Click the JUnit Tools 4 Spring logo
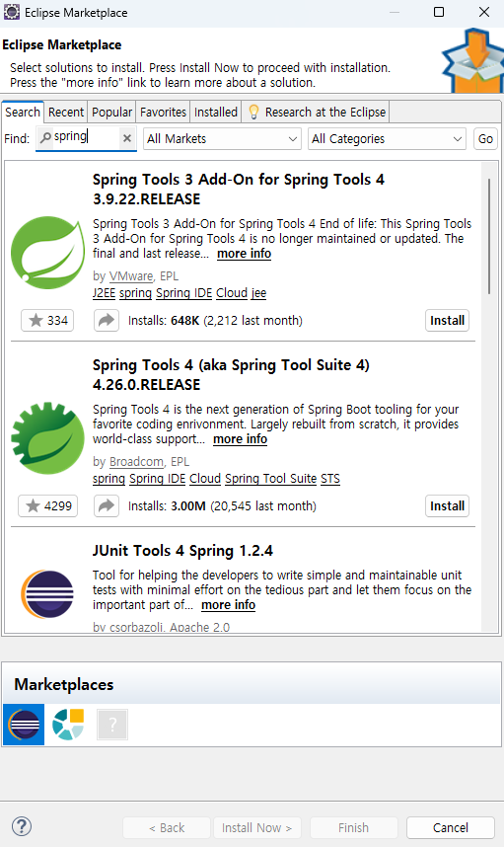 (x=47, y=593)
